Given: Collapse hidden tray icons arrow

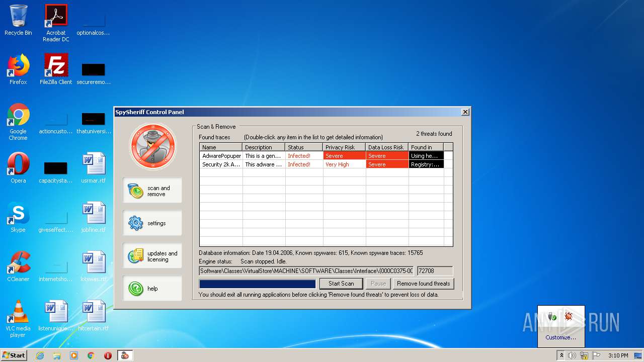Looking at the screenshot, I should 561,355.
